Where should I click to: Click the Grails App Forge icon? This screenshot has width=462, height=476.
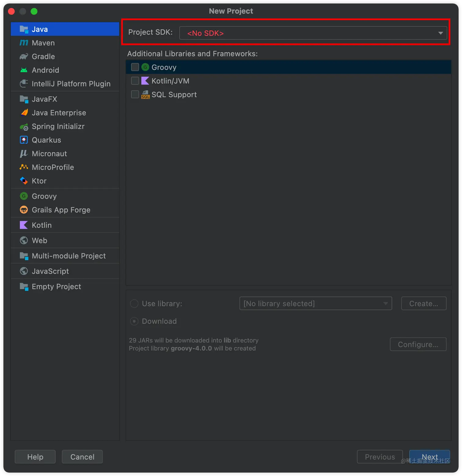[x=24, y=210]
